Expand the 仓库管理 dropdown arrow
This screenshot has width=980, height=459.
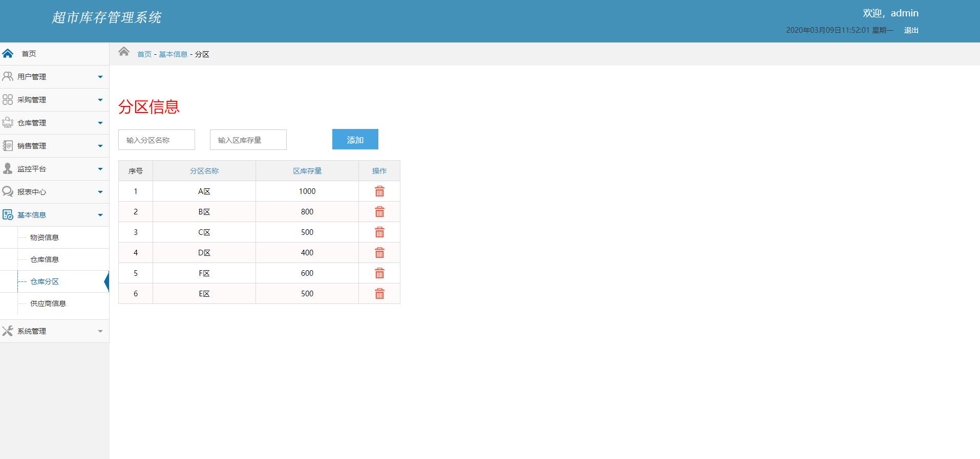click(100, 123)
